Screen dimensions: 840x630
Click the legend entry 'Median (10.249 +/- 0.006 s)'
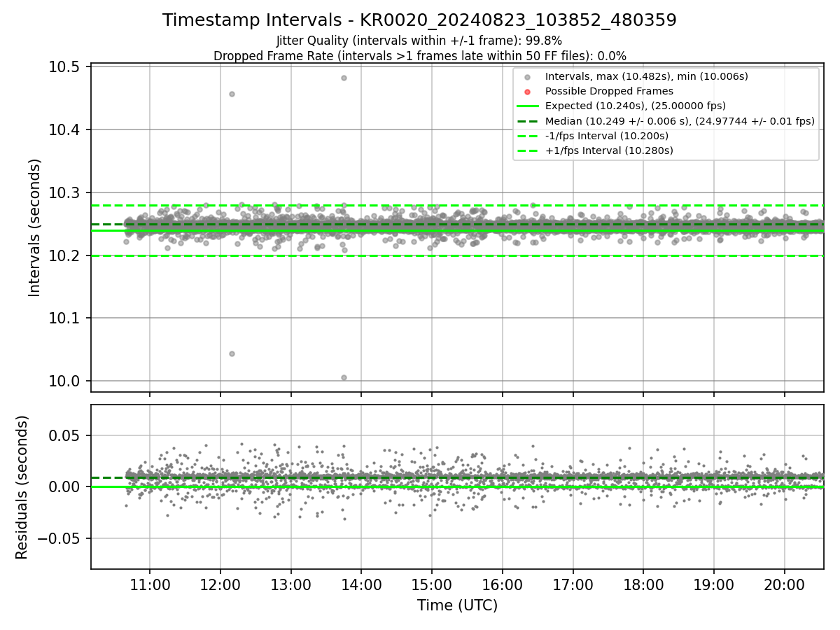tap(680, 121)
